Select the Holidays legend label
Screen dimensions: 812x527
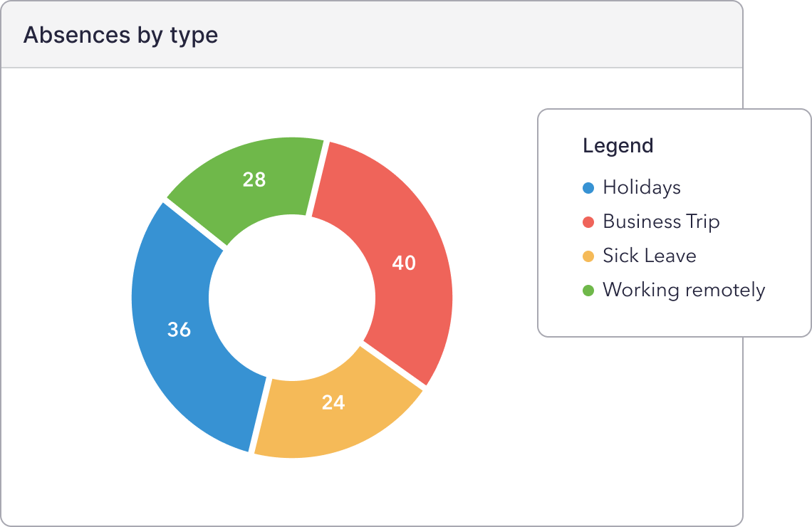pyautogui.click(x=641, y=187)
